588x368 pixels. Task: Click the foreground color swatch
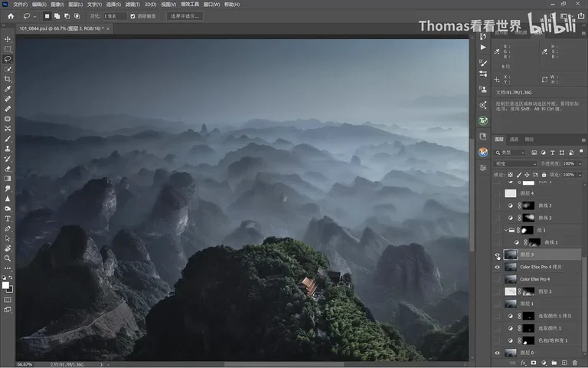[5, 286]
